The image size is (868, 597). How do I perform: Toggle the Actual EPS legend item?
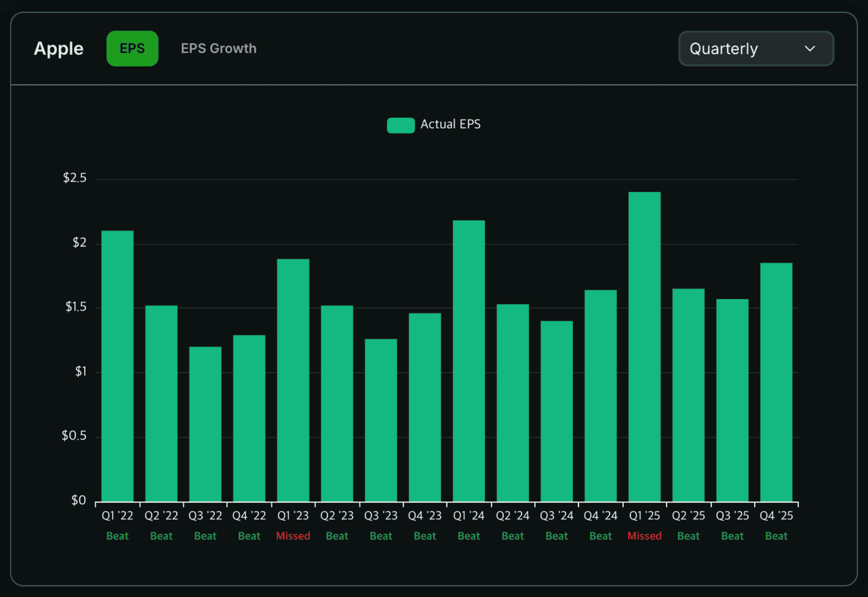point(434,124)
